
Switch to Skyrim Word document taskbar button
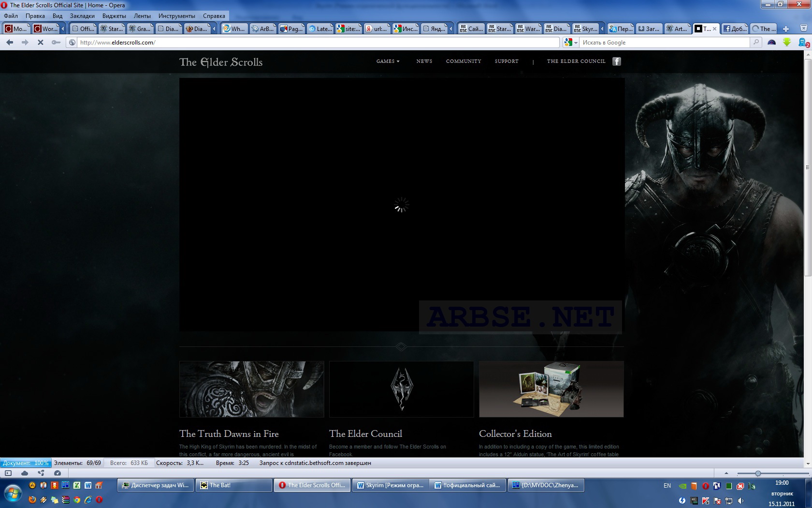pos(391,485)
